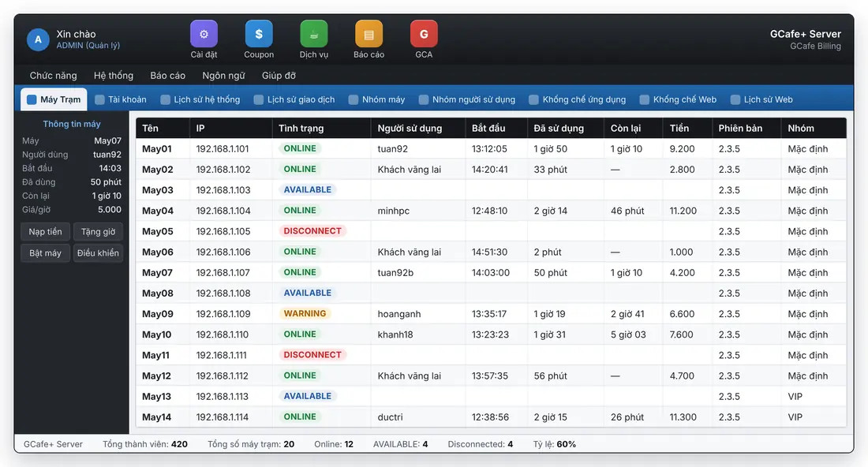This screenshot has height=467, width=868.
Task: Click the Nạp tiền button
Action: [46, 232]
